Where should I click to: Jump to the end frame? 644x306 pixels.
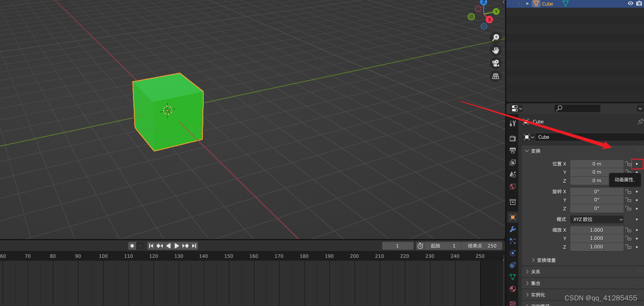tap(194, 246)
